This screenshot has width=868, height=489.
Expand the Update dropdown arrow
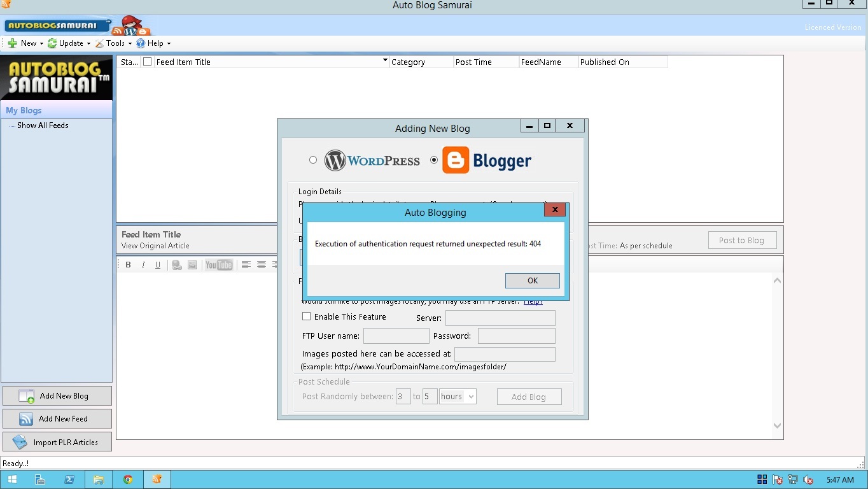pos(88,44)
